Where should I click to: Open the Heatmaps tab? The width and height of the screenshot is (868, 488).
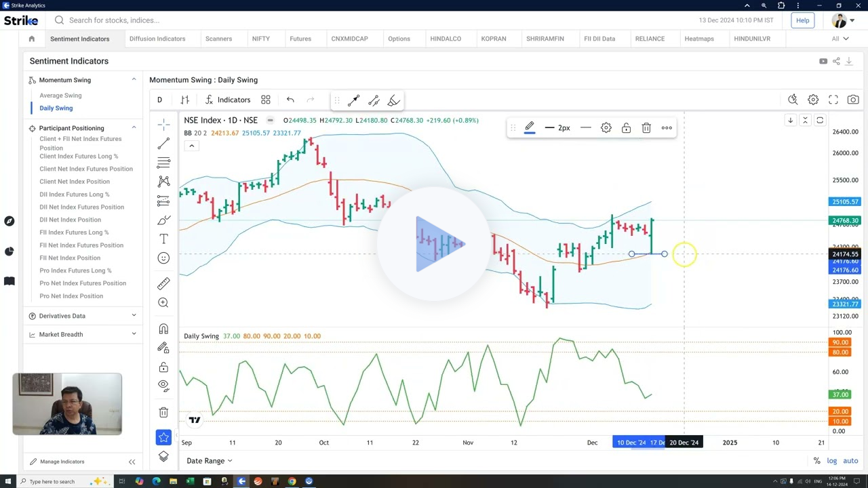[699, 39]
